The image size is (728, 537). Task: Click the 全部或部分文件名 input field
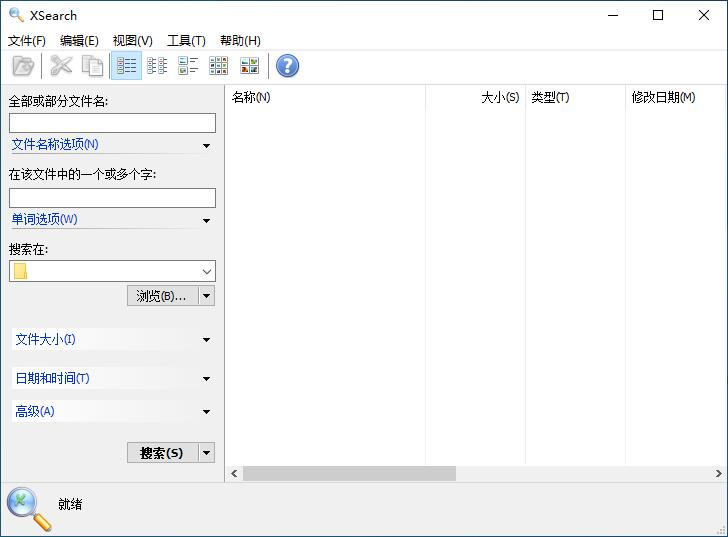(x=112, y=123)
